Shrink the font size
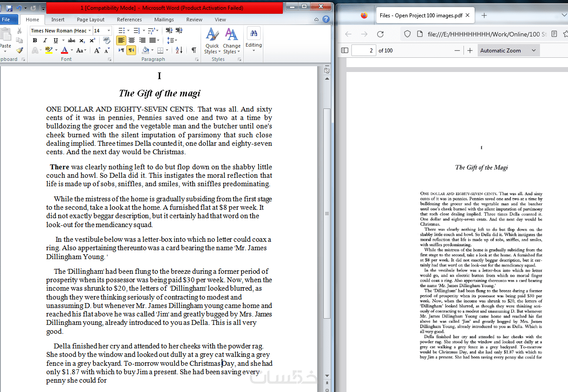This screenshot has width=568, height=392. [x=107, y=51]
